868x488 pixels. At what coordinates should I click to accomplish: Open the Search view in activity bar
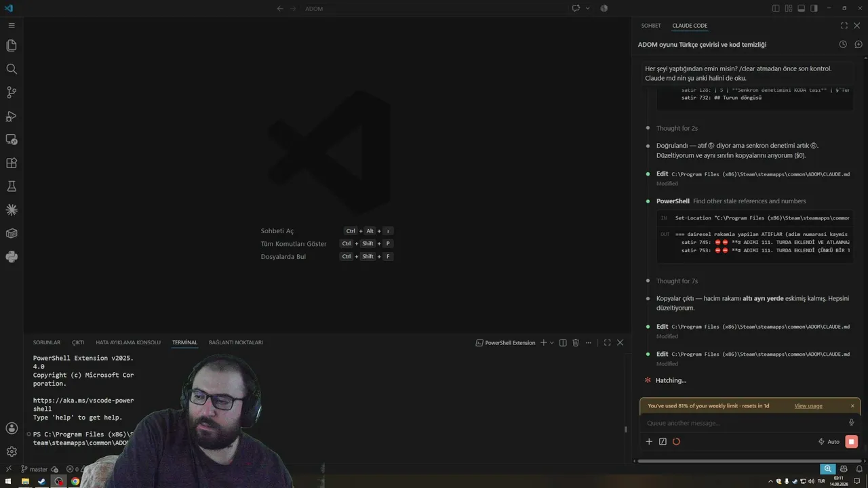[x=12, y=69]
